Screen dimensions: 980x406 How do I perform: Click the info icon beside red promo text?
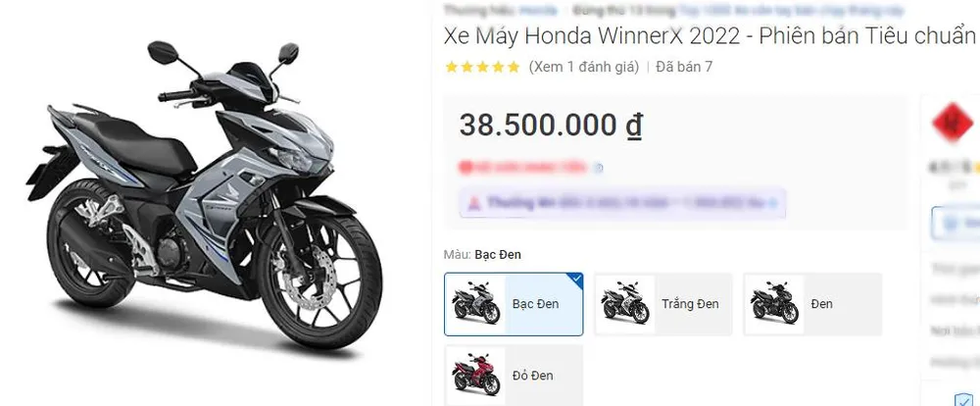(600, 168)
